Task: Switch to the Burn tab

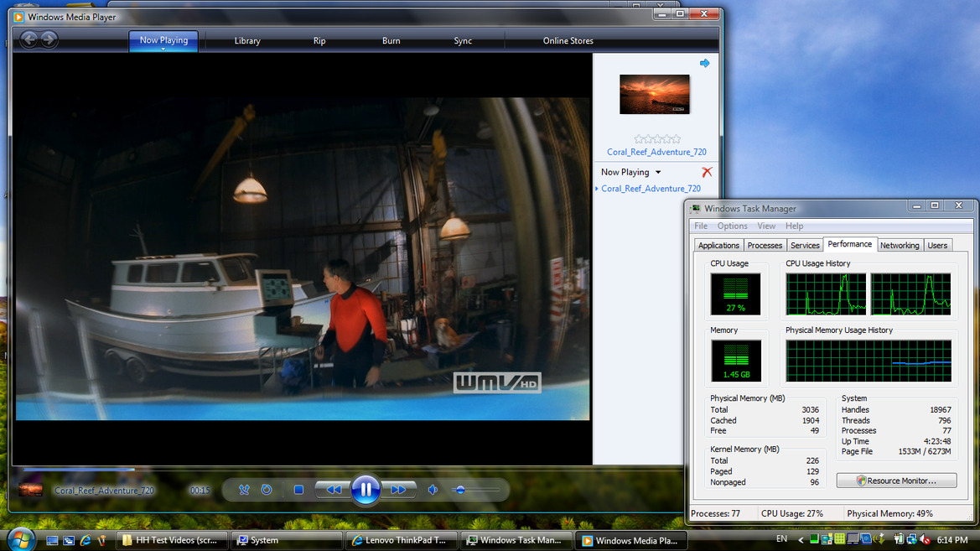Action: tap(391, 40)
